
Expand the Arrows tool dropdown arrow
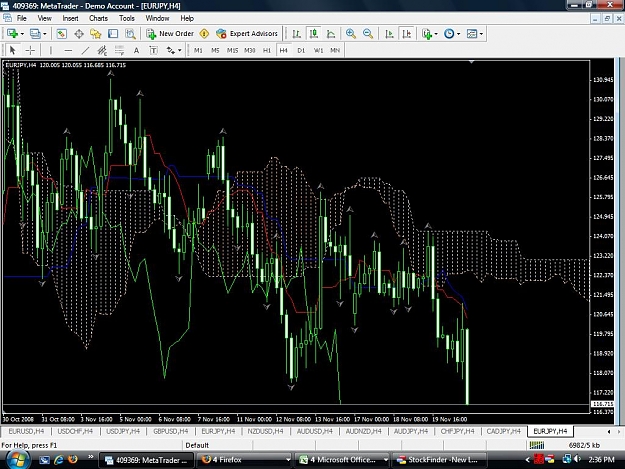click(x=180, y=50)
